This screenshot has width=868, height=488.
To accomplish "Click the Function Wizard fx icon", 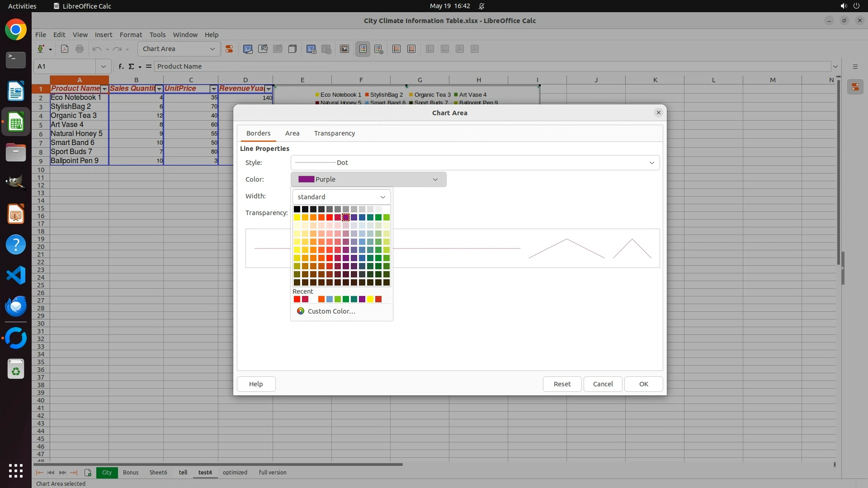I will pyautogui.click(x=121, y=66).
